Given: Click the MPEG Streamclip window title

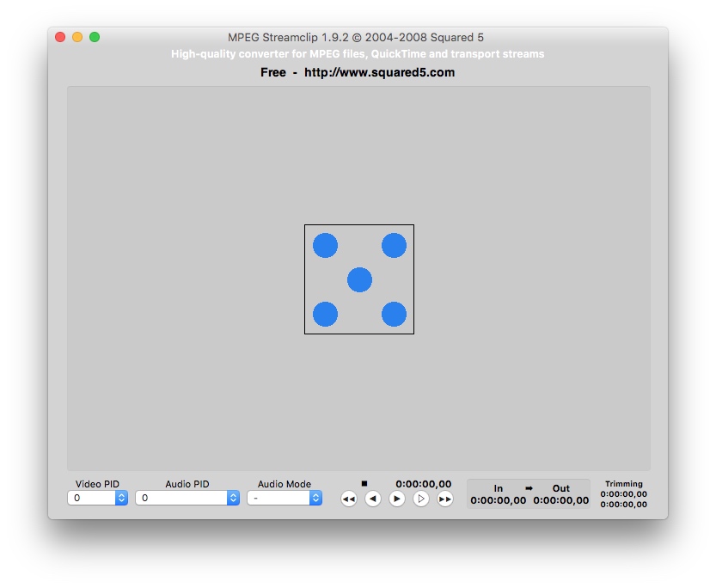Looking at the screenshot, I should [356, 38].
